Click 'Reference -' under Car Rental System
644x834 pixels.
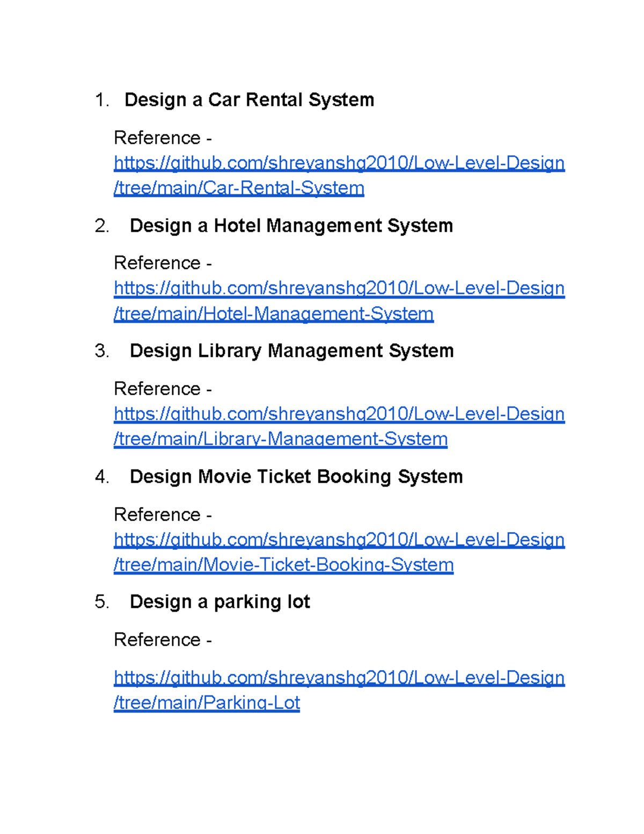(x=163, y=138)
